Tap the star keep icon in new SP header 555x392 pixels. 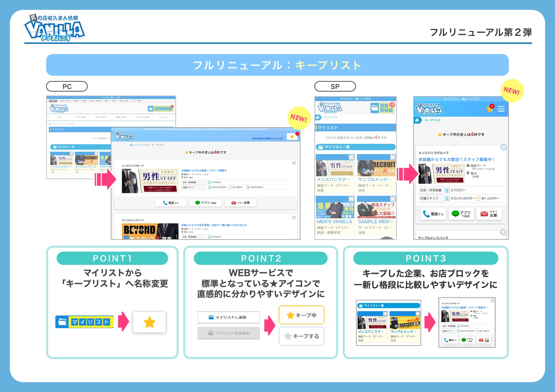(490, 109)
